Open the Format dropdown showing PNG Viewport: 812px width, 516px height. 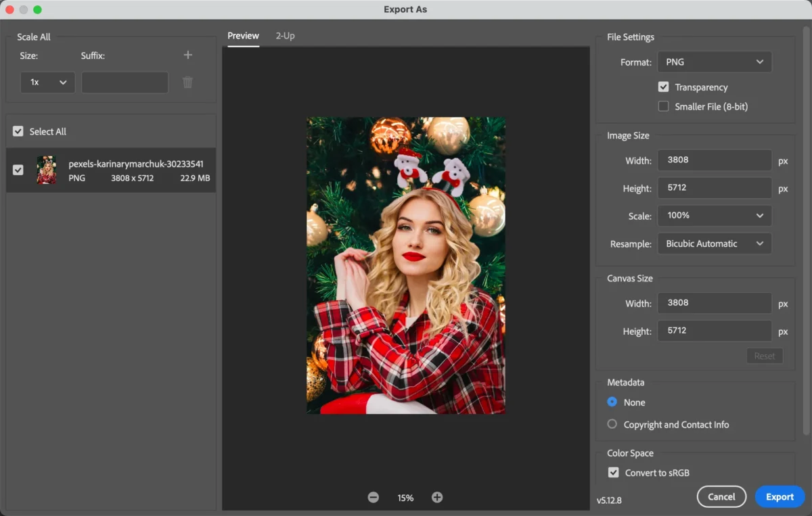(714, 62)
